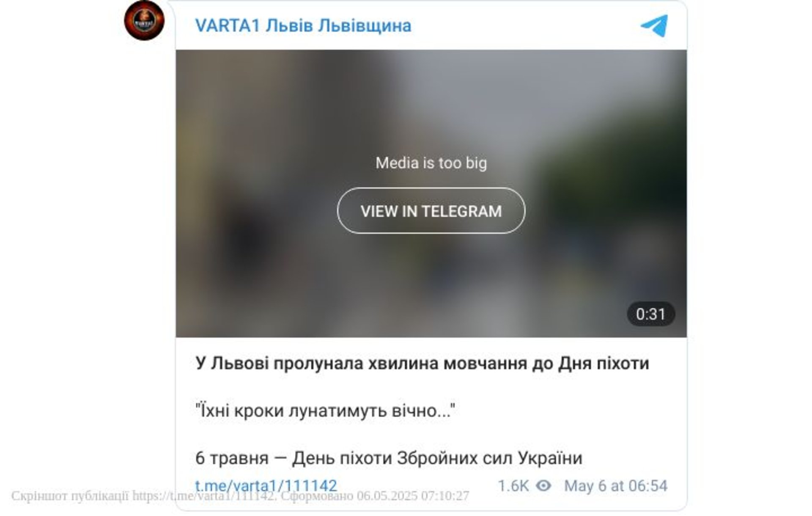
Task: Click the blurred video preview thumbnail
Action: coord(431,193)
